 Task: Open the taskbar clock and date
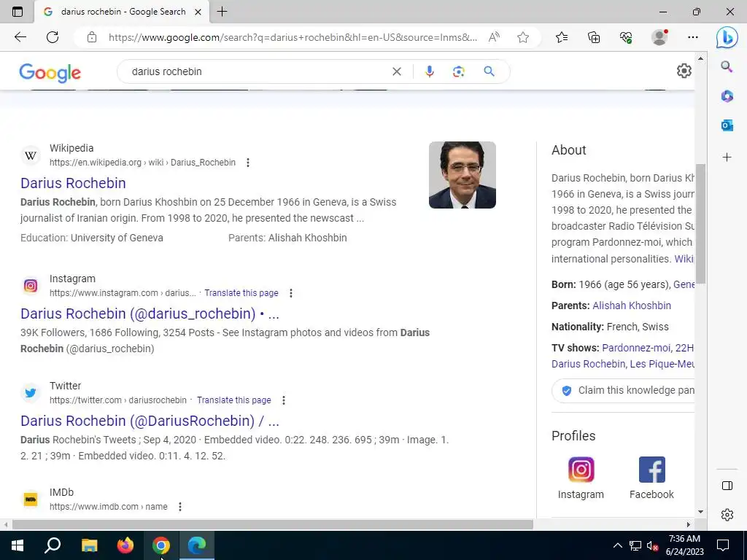[684, 545]
